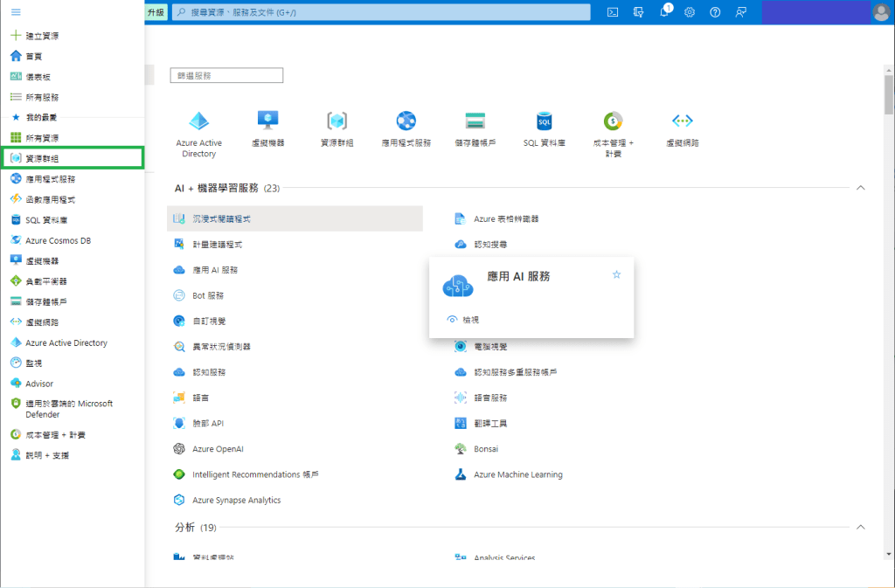Viewport: 895px width, 588px height.
Task: Open the settings gear icon
Action: (690, 12)
